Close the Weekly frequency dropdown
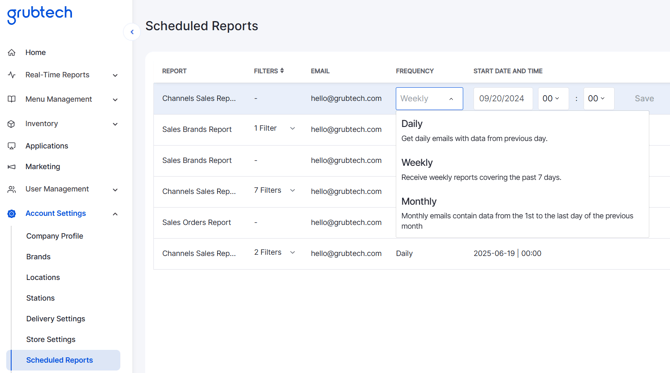The width and height of the screenshot is (670, 373). click(x=429, y=99)
